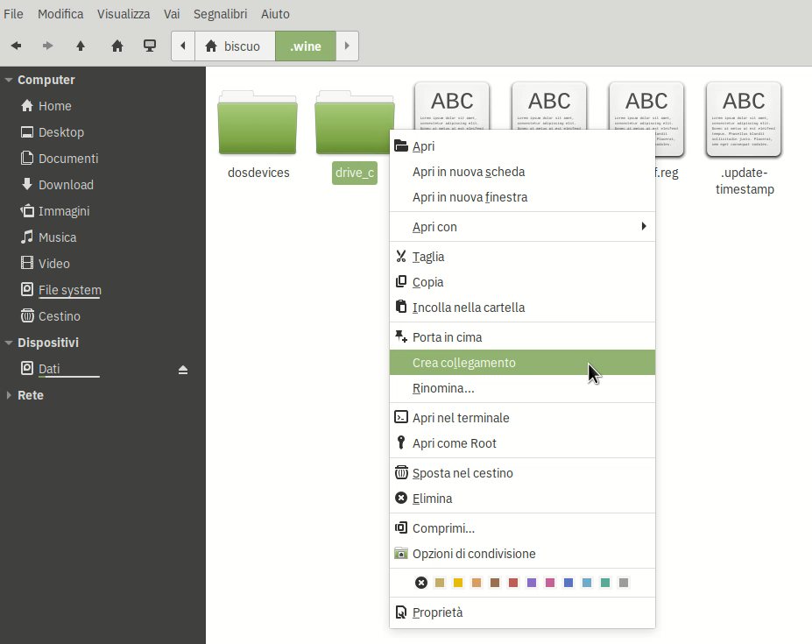Choose Apri come Root
812x644 pixels.
pyautogui.click(x=522, y=443)
